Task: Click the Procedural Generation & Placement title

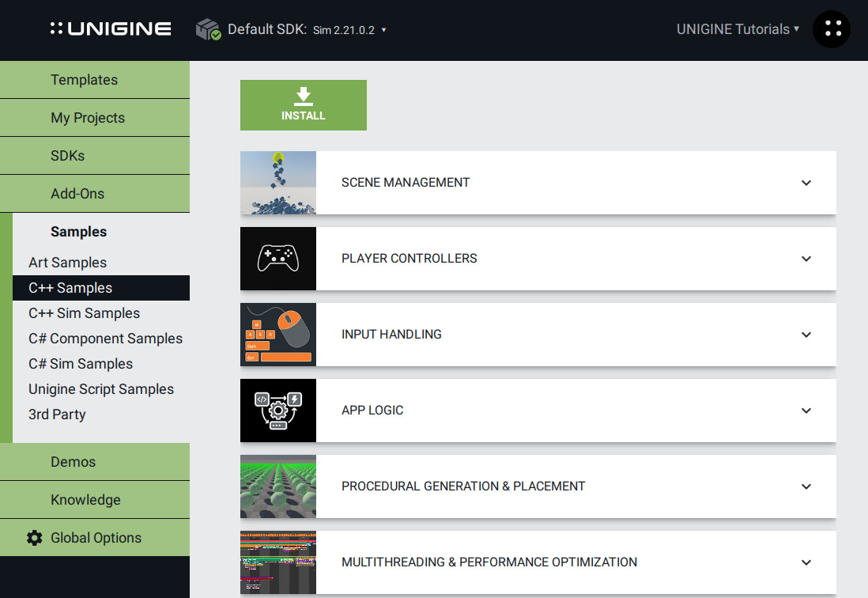Action: [463, 486]
